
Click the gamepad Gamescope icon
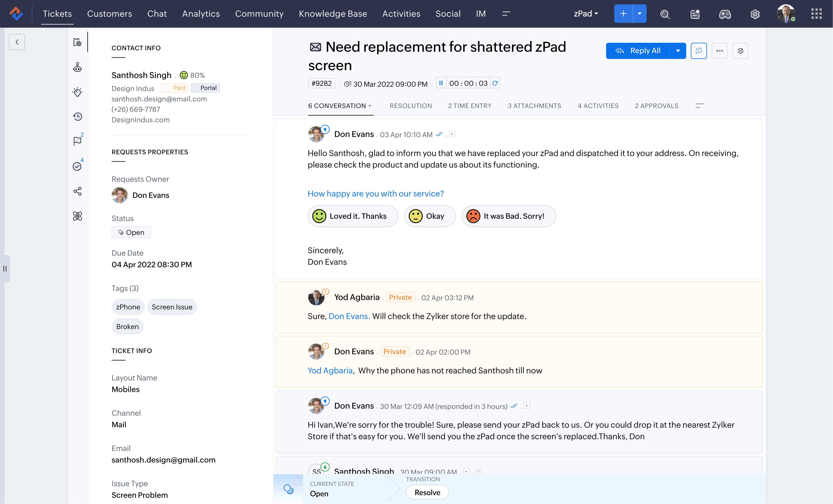click(x=724, y=14)
